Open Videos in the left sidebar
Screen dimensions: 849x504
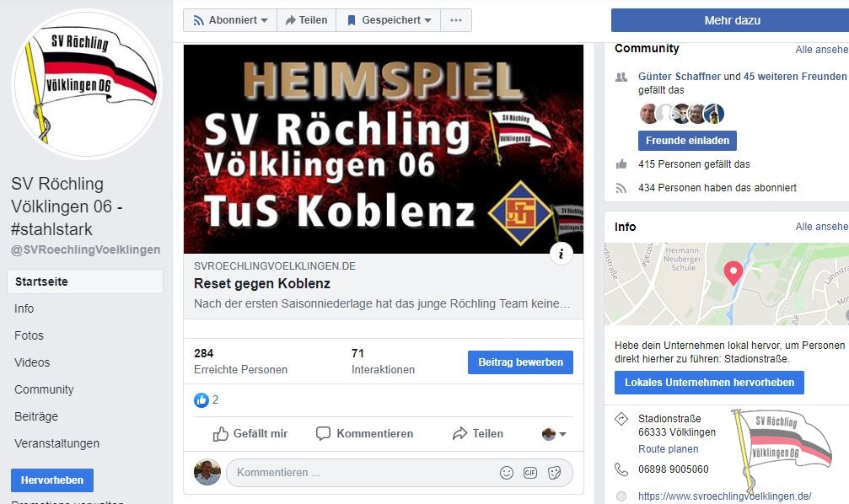click(x=32, y=362)
